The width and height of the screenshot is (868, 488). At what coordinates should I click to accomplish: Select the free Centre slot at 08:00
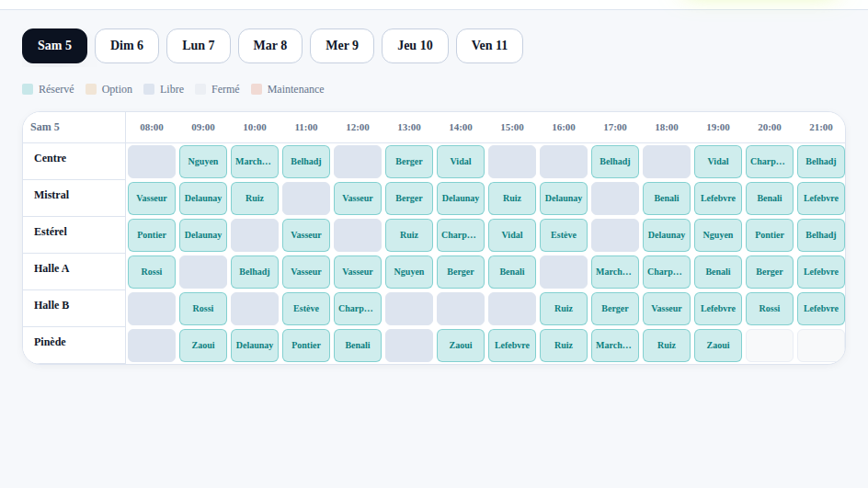click(152, 162)
